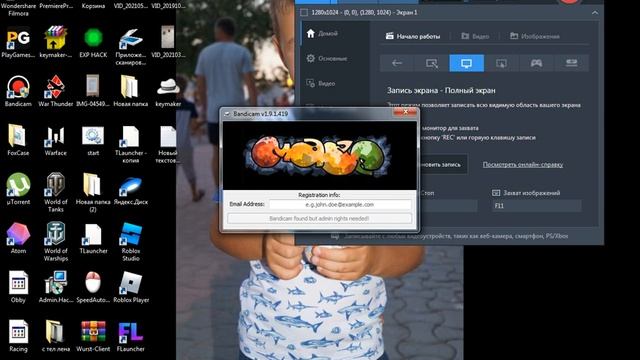This screenshot has width=640, height=360.
Task: Click the record button left of the help link
Action: tap(443, 164)
